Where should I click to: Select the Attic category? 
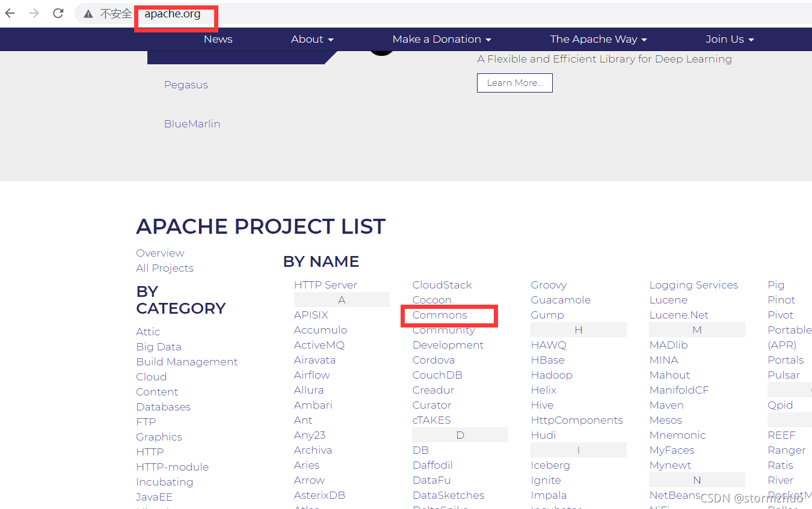pos(148,332)
